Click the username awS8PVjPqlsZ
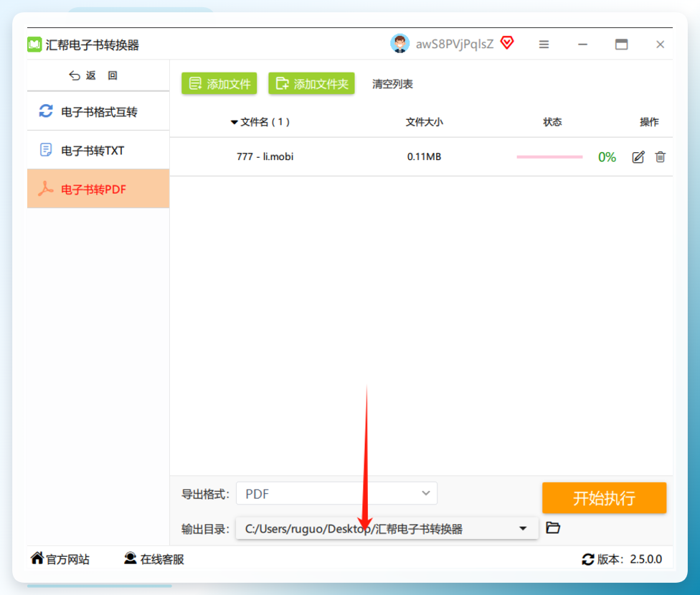The width and height of the screenshot is (700, 595). point(455,44)
